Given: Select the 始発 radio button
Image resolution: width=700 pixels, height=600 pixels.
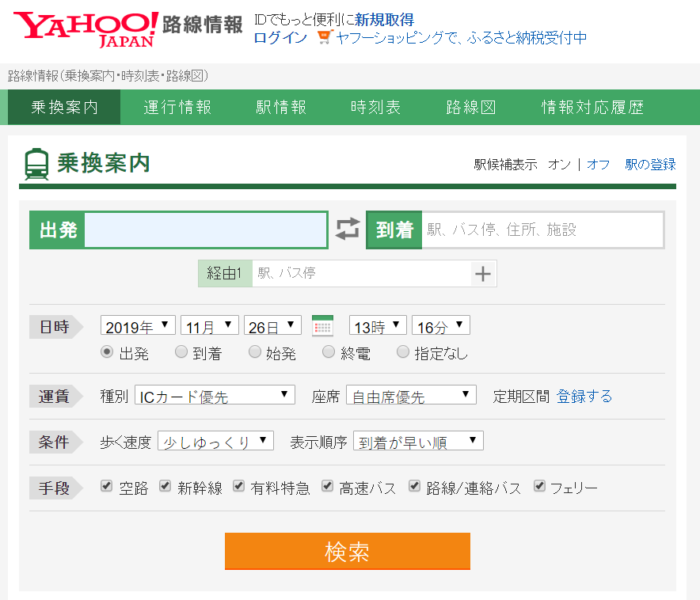Looking at the screenshot, I should [254, 352].
